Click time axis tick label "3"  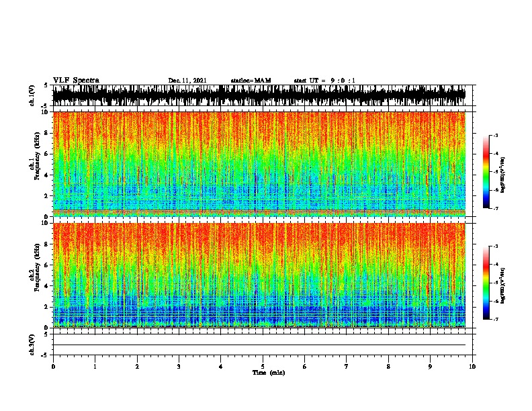pos(179,367)
